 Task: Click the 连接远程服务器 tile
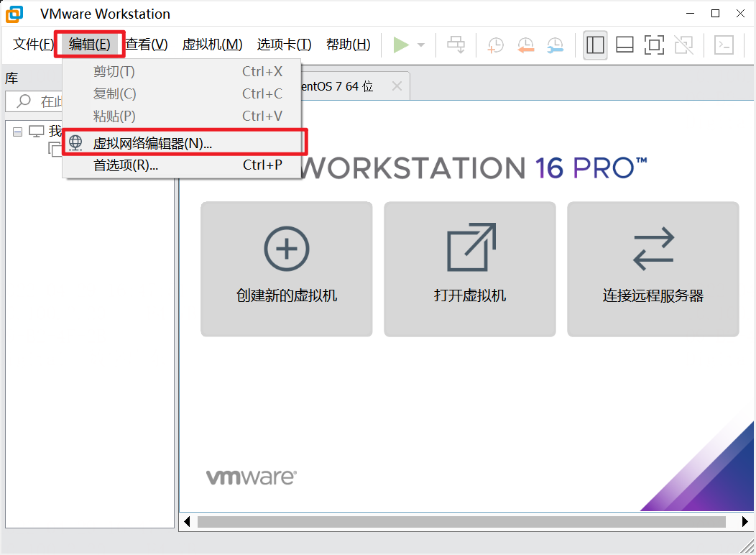coord(653,269)
